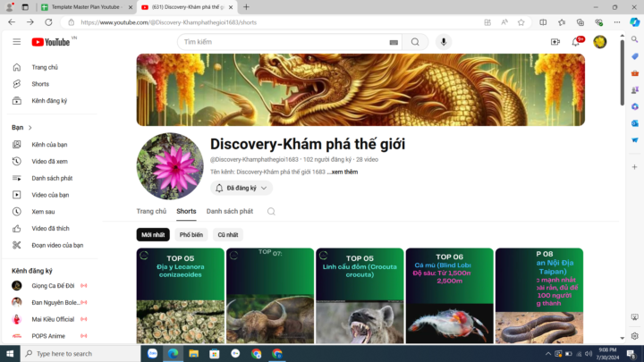Image resolution: width=644 pixels, height=362 pixels.
Task: Open Copilot in the Edge sidebar
Action: pyautogui.click(x=634, y=22)
